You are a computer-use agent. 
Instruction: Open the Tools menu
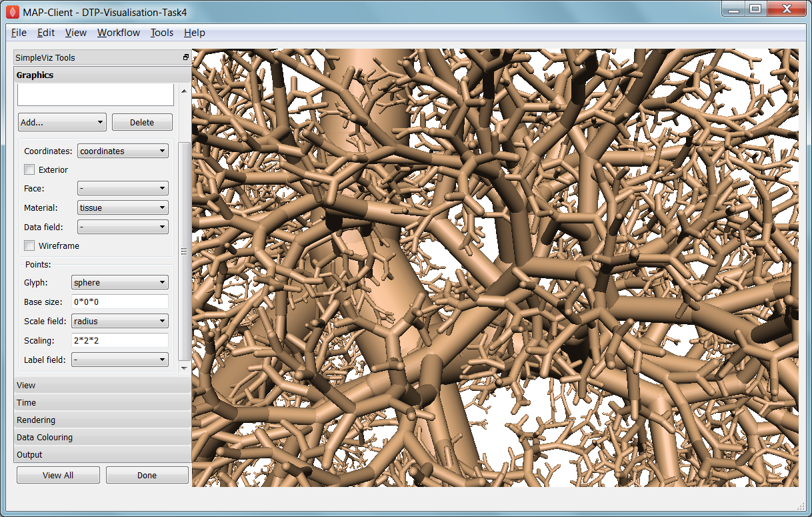click(162, 33)
